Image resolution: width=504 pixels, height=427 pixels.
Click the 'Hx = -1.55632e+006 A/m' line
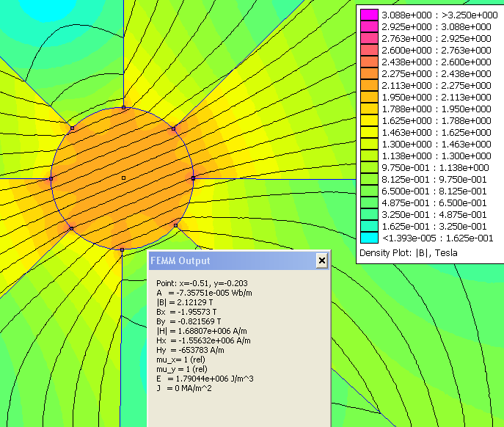[x=203, y=340]
